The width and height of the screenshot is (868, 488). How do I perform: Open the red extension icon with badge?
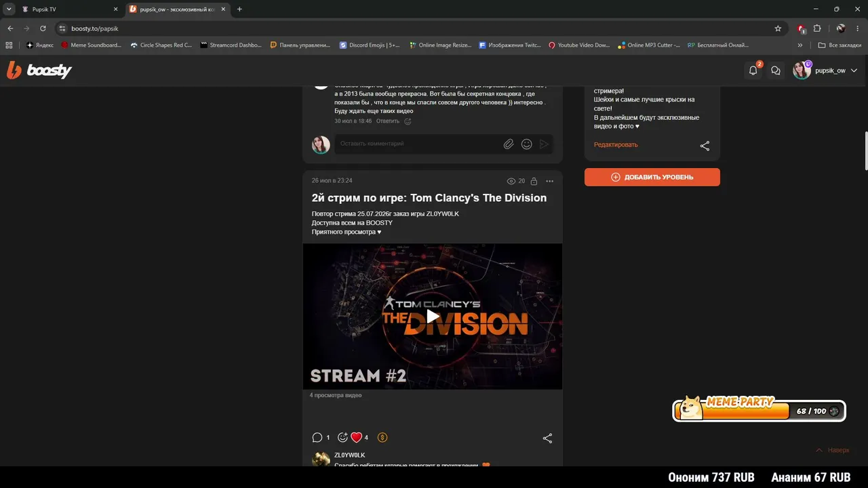click(802, 28)
